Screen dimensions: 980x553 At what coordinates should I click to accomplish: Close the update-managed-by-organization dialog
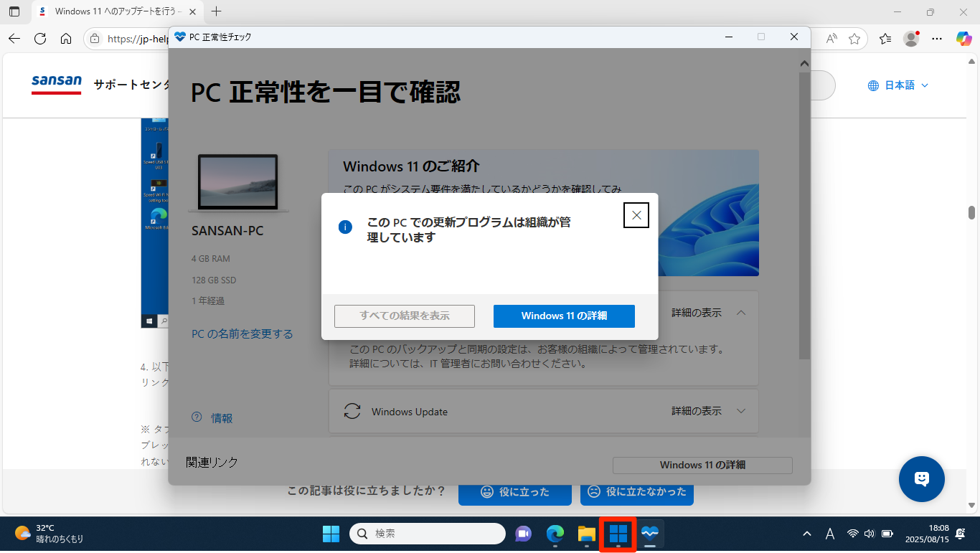pyautogui.click(x=636, y=215)
